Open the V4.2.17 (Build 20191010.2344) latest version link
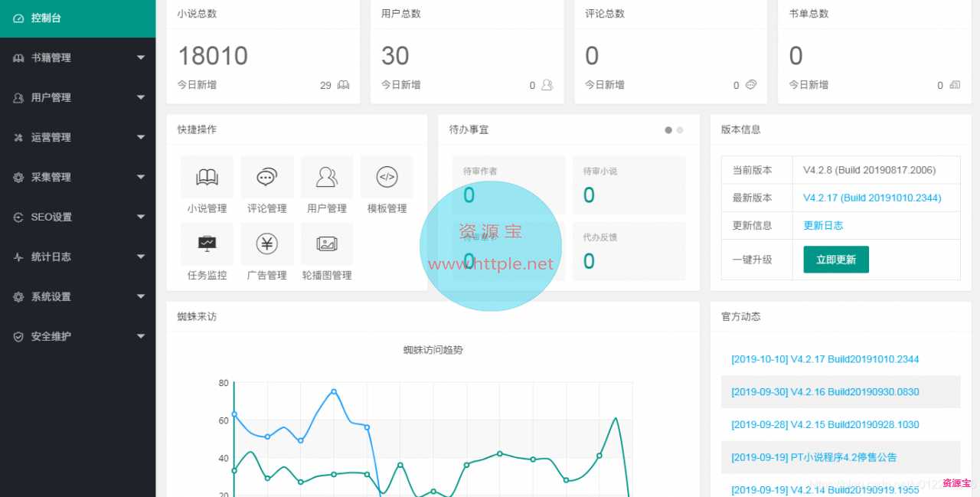 click(872, 198)
